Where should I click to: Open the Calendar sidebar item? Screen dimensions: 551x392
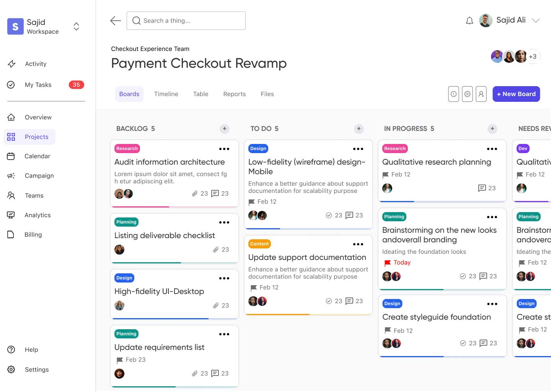point(37,156)
